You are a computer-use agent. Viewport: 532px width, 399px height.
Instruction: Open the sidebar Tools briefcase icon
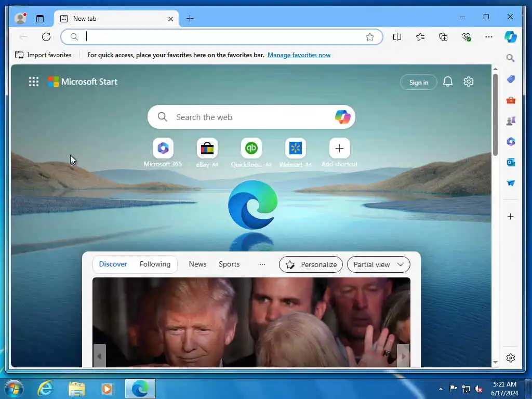tap(511, 100)
